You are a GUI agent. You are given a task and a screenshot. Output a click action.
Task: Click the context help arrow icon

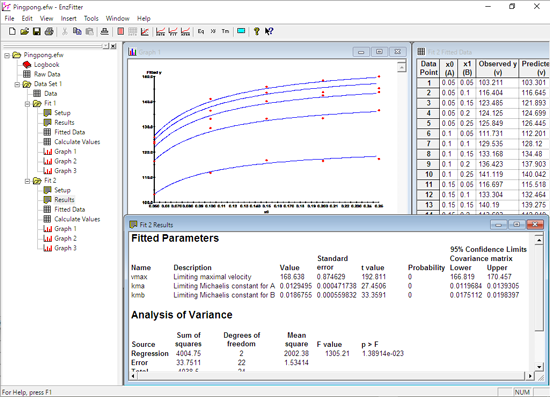(x=269, y=32)
